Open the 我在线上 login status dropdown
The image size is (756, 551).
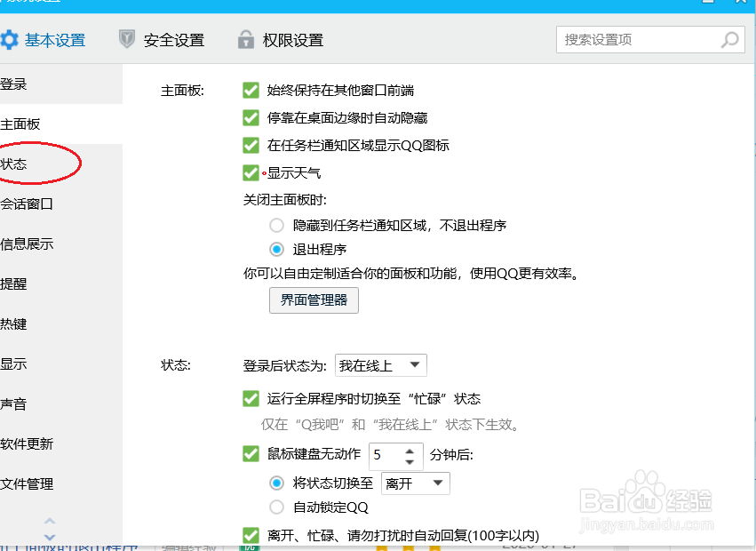click(380, 364)
